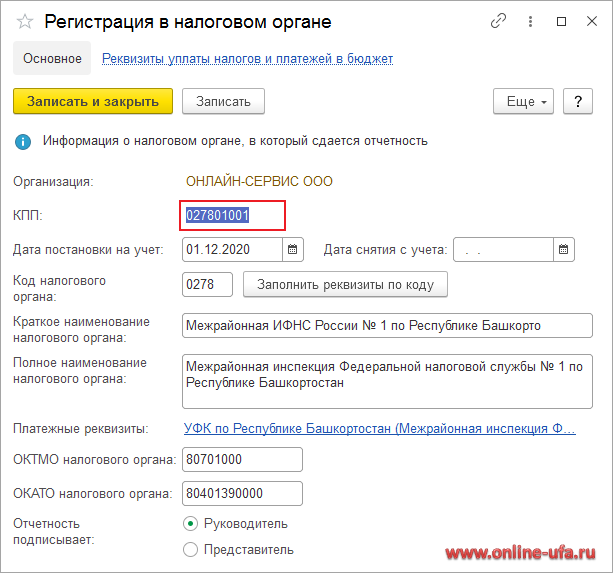Add form to favorites with star icon
Screen dimensions: 613x573
25,21
